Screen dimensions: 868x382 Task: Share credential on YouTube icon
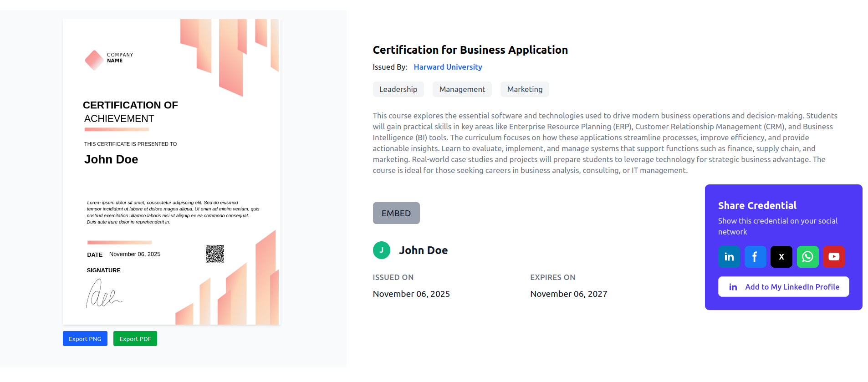point(834,257)
